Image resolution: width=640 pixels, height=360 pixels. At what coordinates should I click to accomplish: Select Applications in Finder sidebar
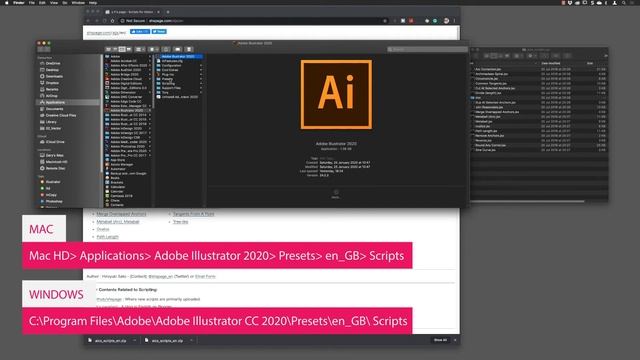(x=67, y=102)
